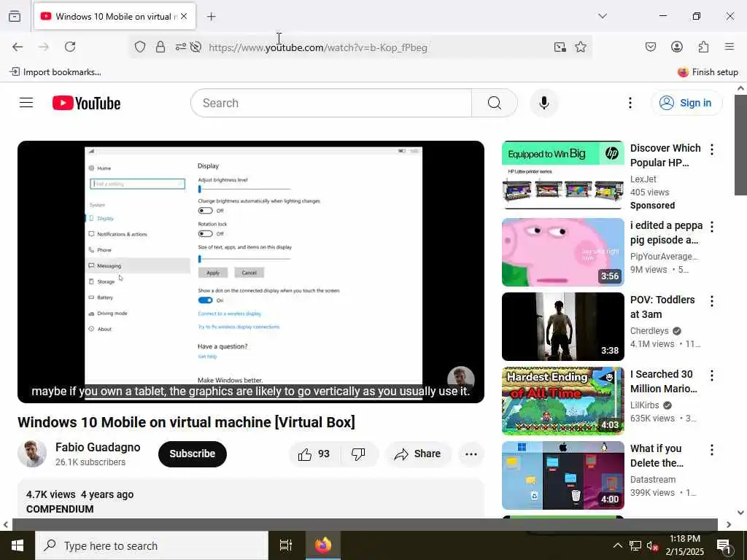The height and width of the screenshot is (560, 747).
Task: Click the taskbar Type here to search box
Action: click(152, 545)
